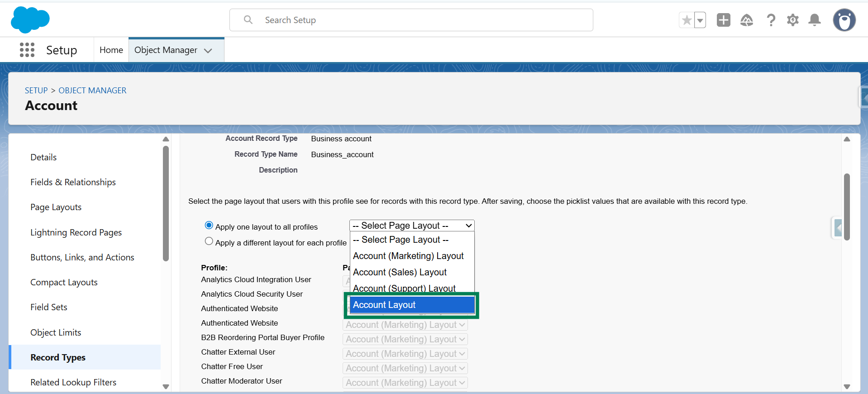This screenshot has width=868, height=394.
Task: Open the Notifications bell
Action: pyautogui.click(x=815, y=20)
